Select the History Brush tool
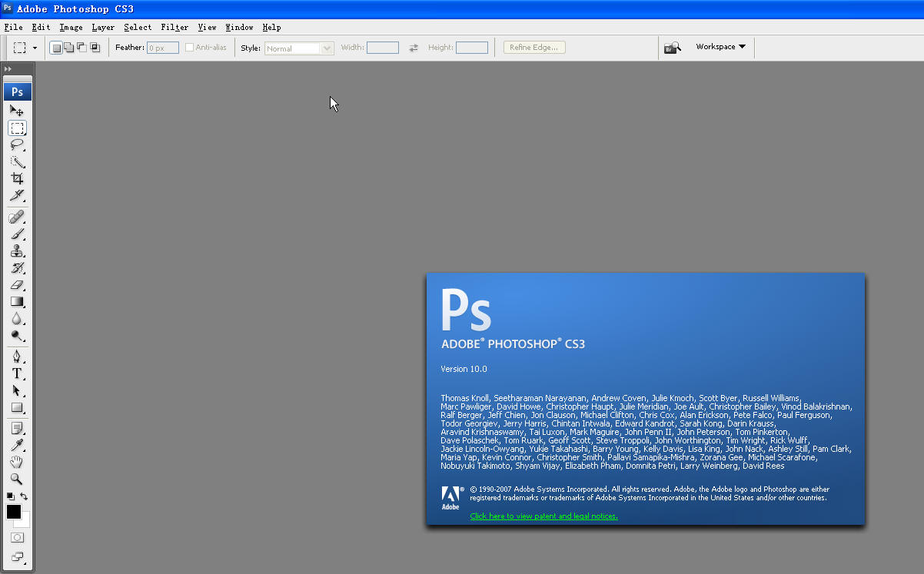 [17, 268]
